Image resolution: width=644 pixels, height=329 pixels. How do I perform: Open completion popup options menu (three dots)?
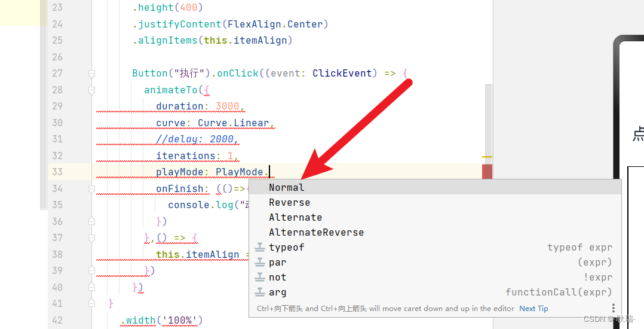[613, 308]
